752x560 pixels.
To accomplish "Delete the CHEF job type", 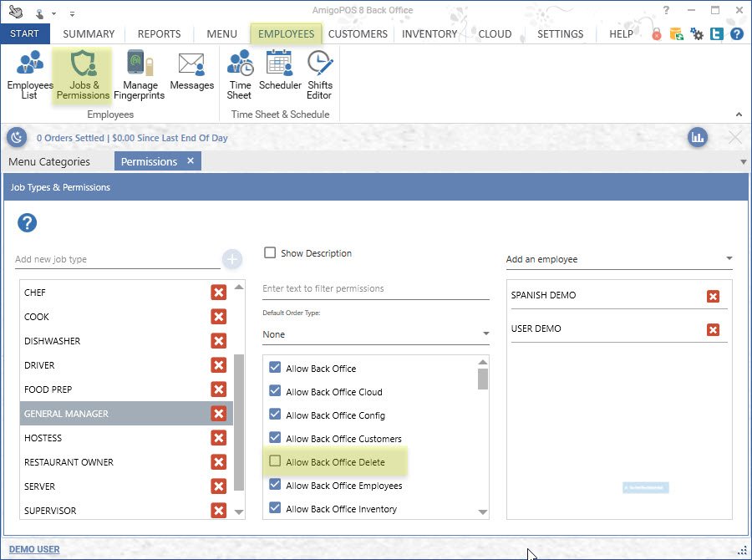I will (x=218, y=293).
